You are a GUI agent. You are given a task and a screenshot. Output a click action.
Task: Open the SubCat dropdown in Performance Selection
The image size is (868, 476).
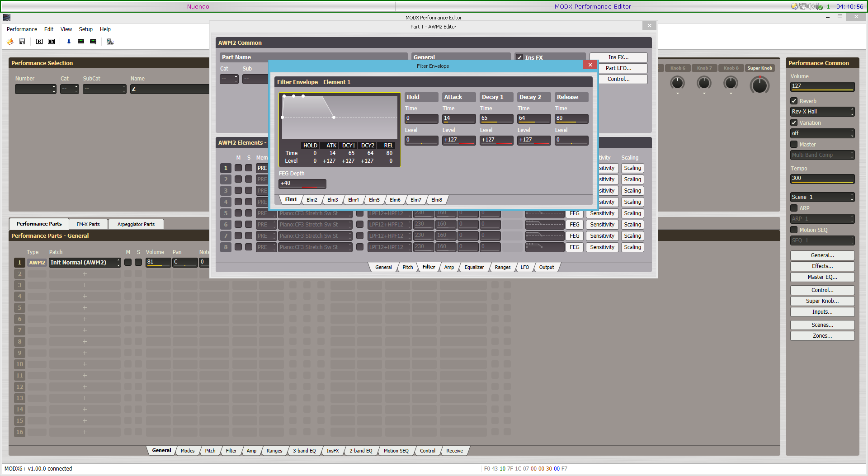pyautogui.click(x=104, y=89)
